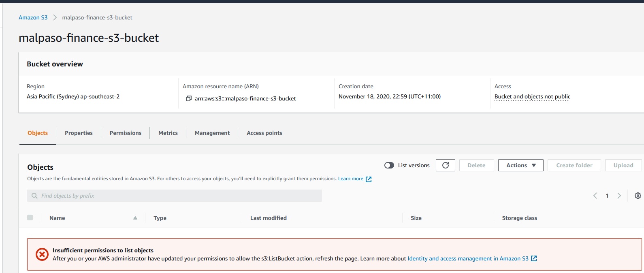Open the Permissions tab
Viewport: 644px width, 273px height.
point(126,133)
